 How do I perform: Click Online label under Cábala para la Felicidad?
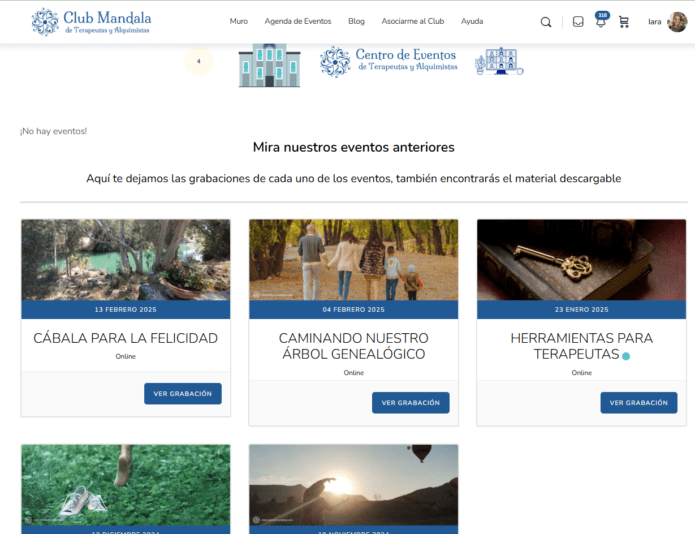125,356
